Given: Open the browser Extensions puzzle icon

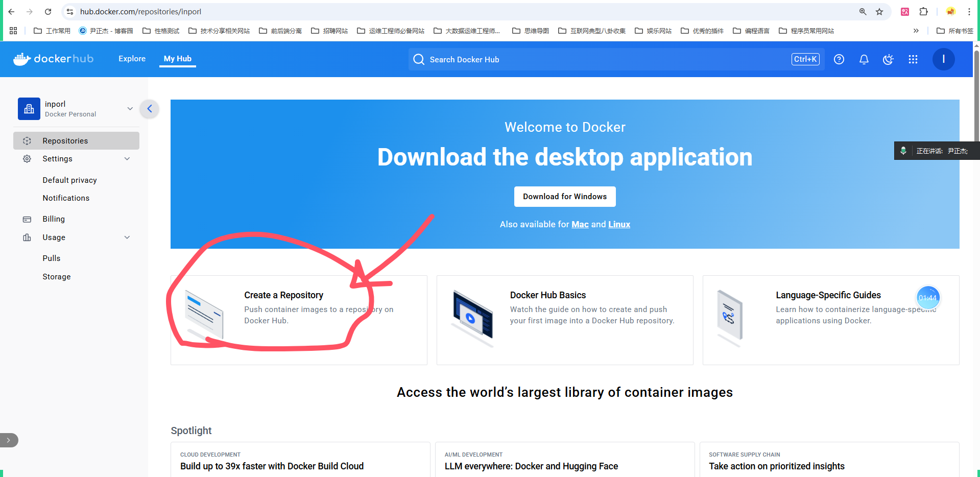Looking at the screenshot, I should point(924,11).
